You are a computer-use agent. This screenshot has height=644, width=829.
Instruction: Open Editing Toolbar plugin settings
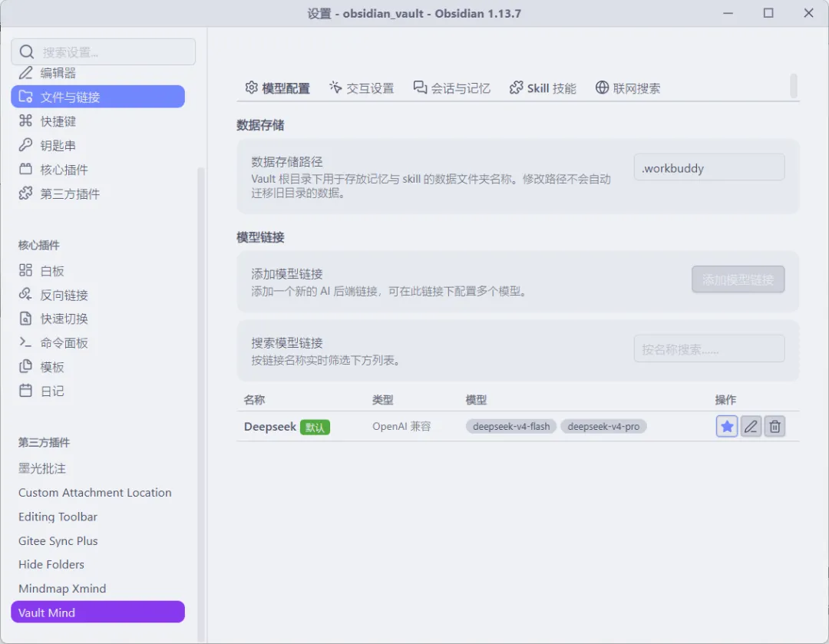click(x=97, y=517)
